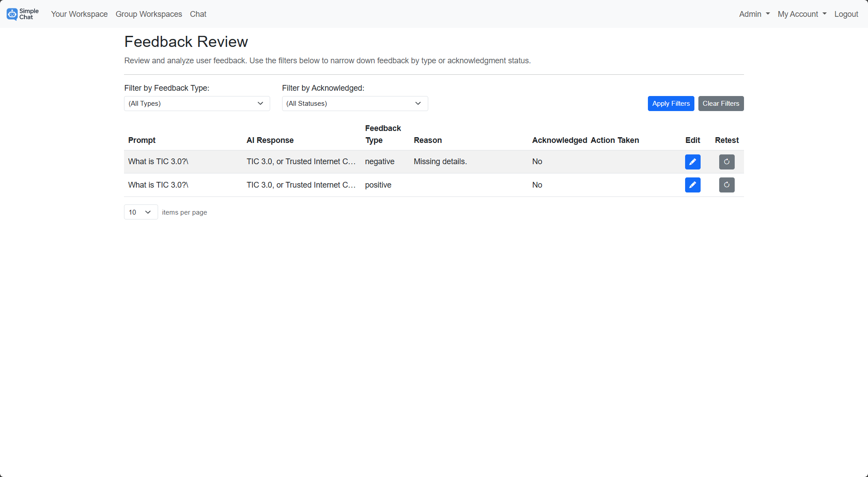This screenshot has width=868, height=477.
Task: Open the Feedback Type filter dropdown
Action: pos(197,103)
